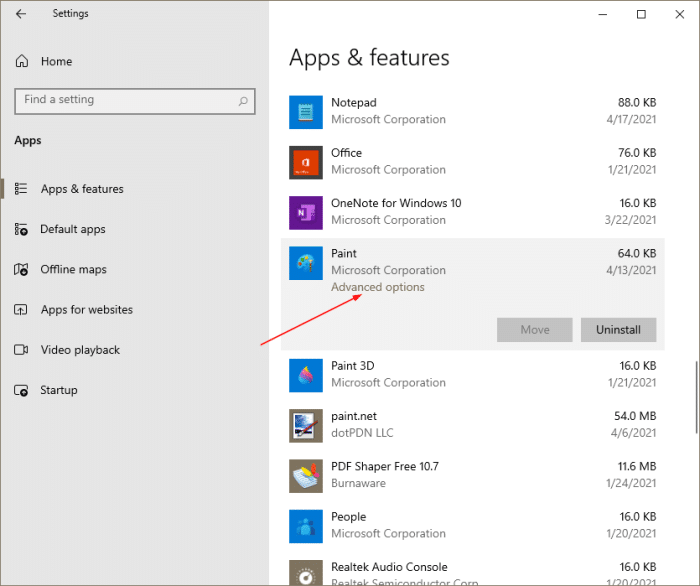Open Advanced options for Paint
700x586 pixels.
378,287
